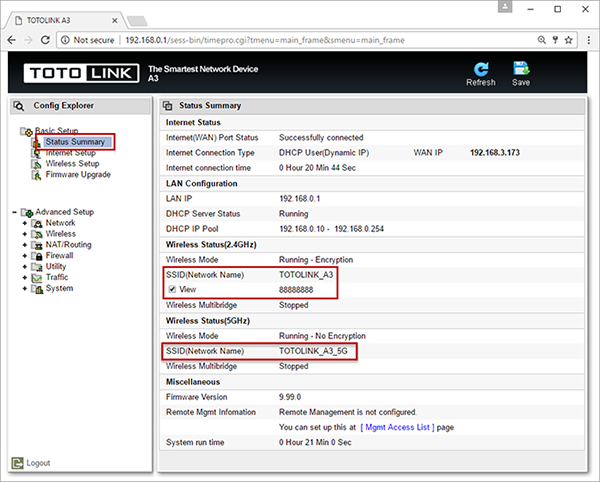Click the WAN IP value 192.168.3.173

(x=495, y=153)
